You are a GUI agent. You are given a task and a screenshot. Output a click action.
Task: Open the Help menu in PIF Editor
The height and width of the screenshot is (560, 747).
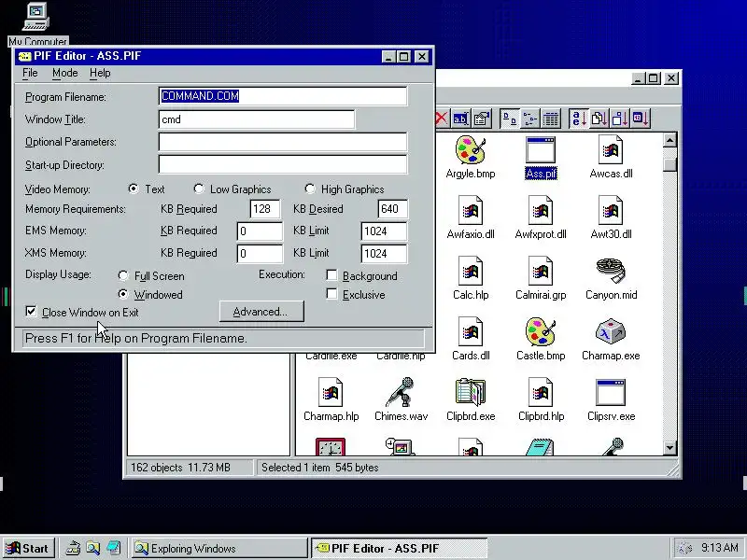pyautogui.click(x=100, y=73)
